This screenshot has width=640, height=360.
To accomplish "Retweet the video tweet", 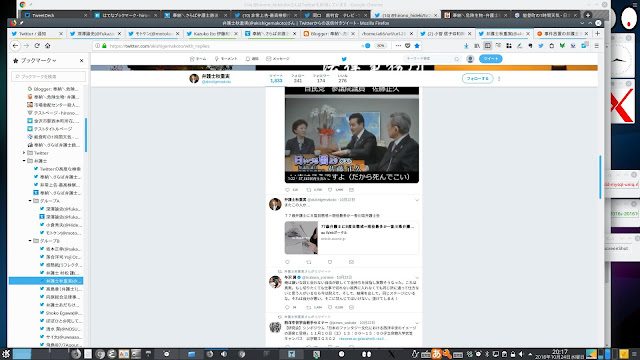I will click(309, 190).
